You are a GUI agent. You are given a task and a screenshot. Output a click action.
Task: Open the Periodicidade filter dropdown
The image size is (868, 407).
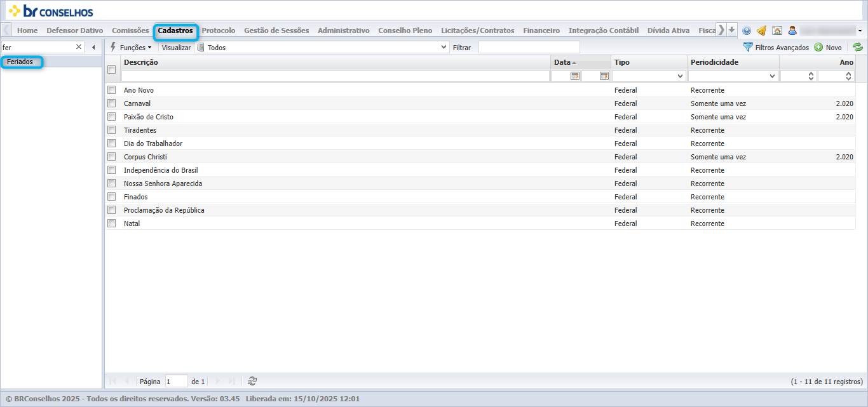pyautogui.click(x=773, y=76)
